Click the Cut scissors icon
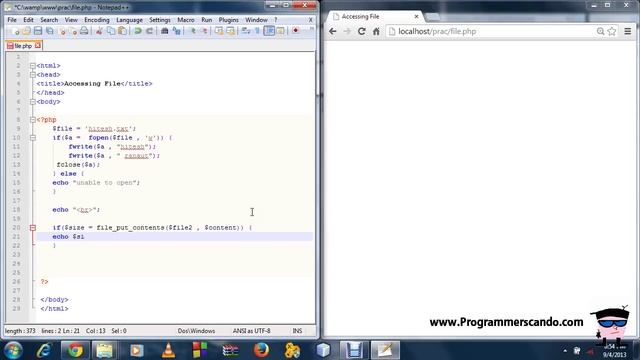This screenshot has width=640, height=360. (x=99, y=31)
